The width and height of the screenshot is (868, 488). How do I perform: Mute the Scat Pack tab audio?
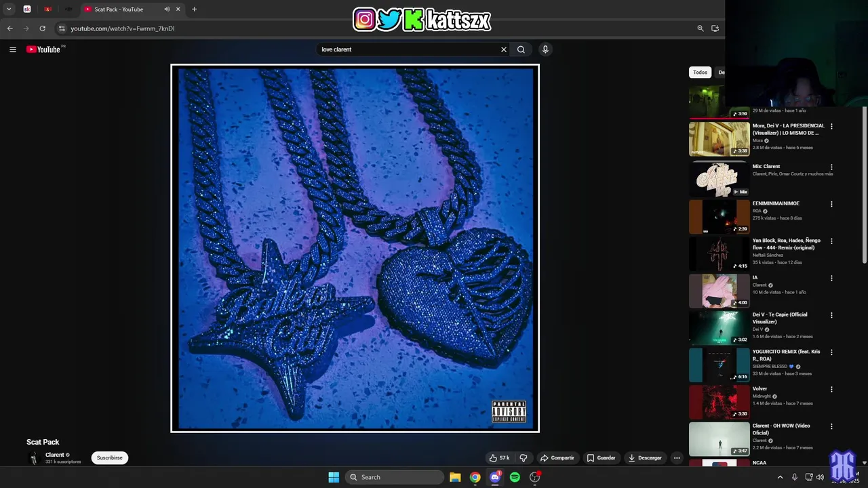(167, 9)
